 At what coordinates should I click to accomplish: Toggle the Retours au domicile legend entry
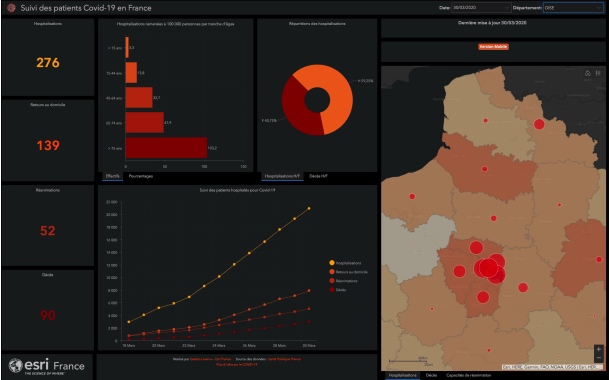[348, 272]
